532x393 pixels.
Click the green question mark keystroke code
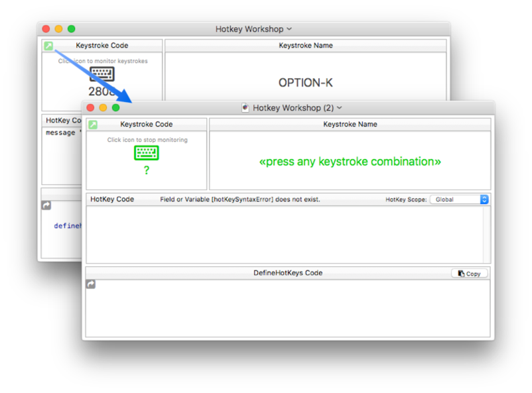coord(147,170)
